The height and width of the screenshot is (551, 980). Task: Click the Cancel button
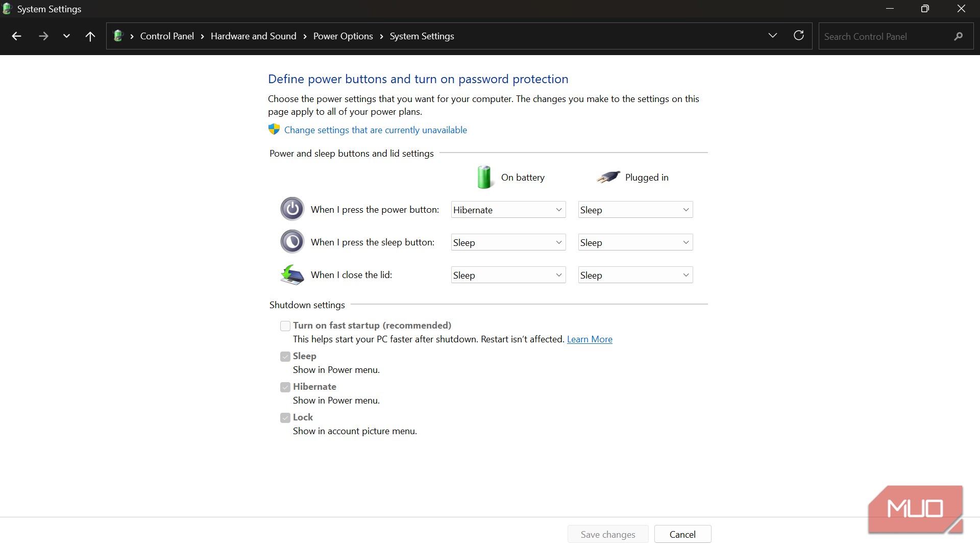[x=682, y=534]
